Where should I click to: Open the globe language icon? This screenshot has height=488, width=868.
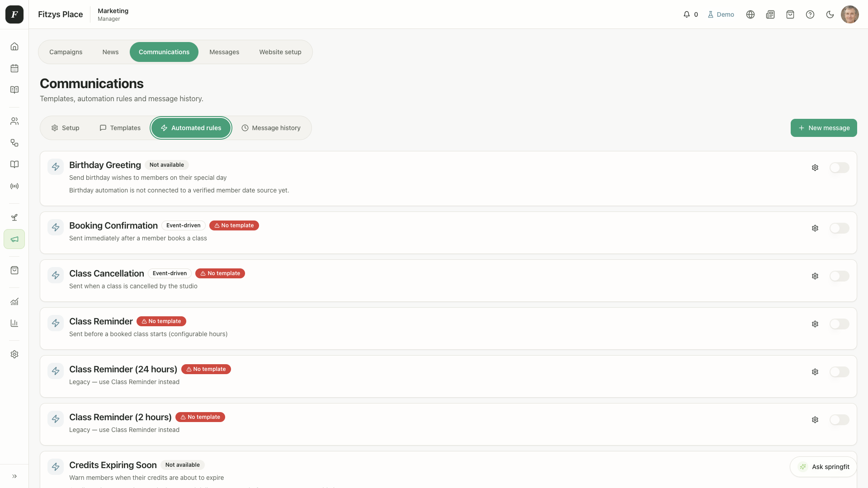pos(750,14)
